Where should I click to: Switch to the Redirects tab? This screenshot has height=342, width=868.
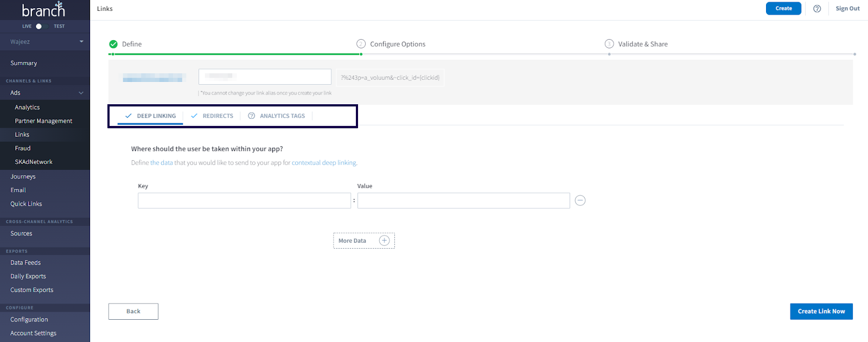pos(212,116)
